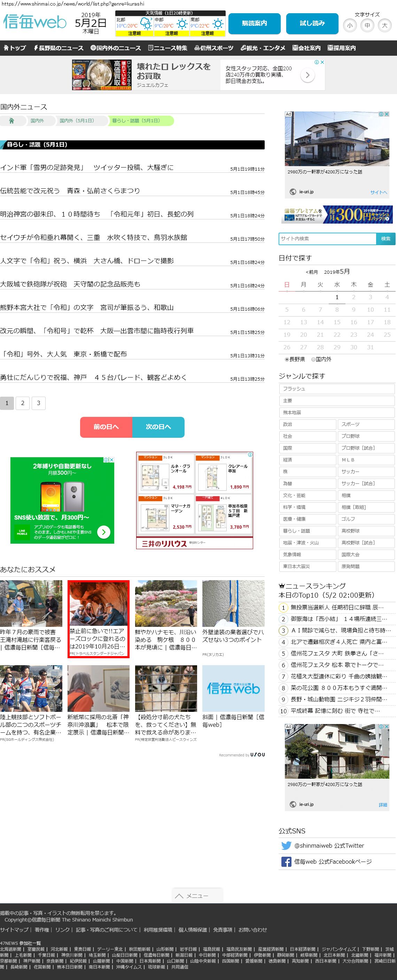397x980 pixels.
Task: Click 詳細 on lower house ad
Action: point(383,804)
